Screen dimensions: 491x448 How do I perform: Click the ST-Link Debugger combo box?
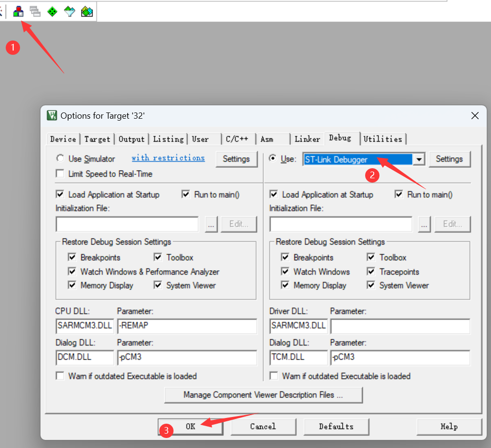[x=364, y=160]
